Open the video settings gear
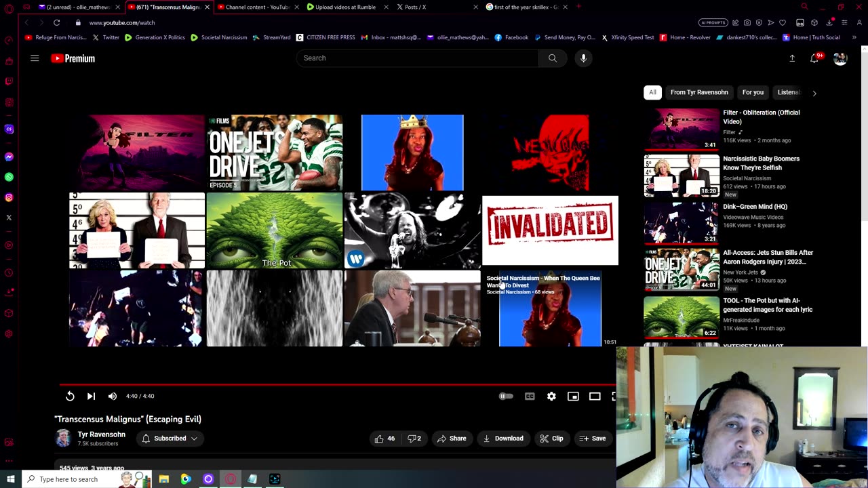This screenshot has width=868, height=488. (551, 396)
